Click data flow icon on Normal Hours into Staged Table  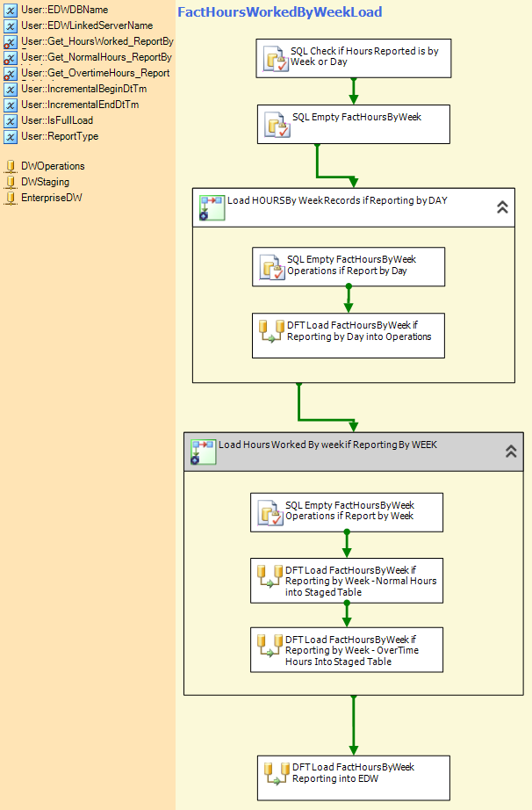[270, 576]
